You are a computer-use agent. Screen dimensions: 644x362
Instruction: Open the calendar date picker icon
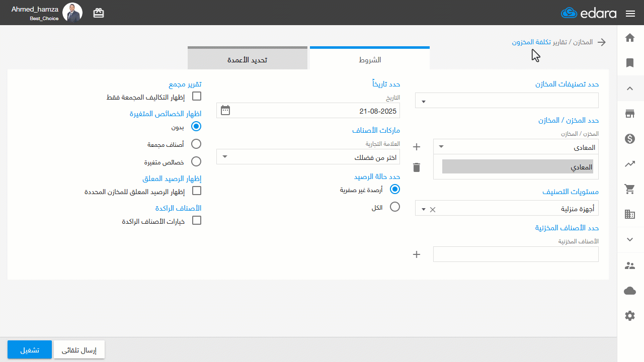click(x=225, y=110)
